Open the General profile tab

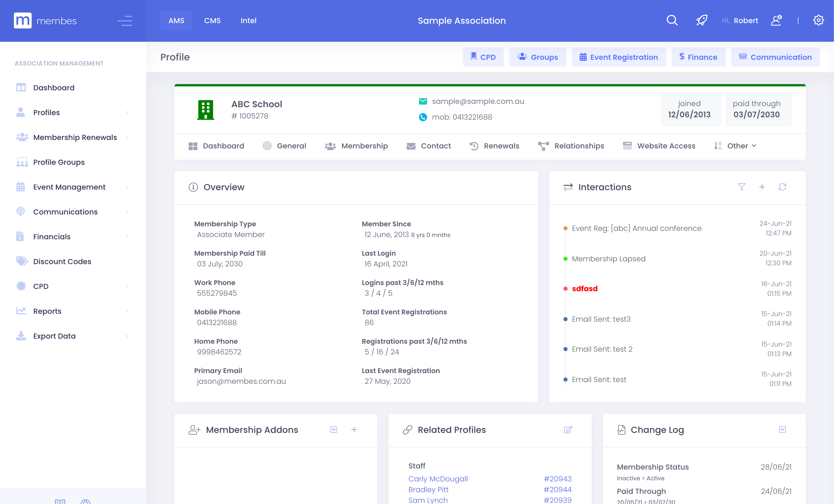pos(284,146)
